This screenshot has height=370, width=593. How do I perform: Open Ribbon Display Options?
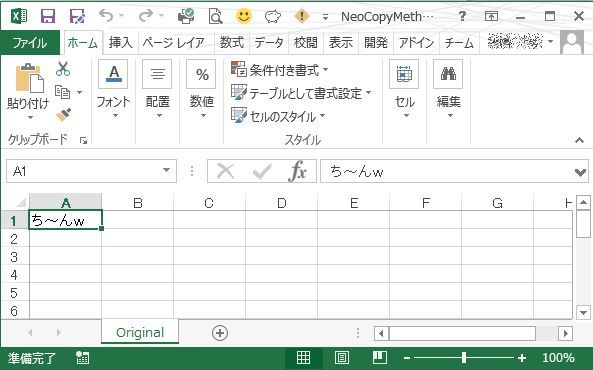(491, 16)
